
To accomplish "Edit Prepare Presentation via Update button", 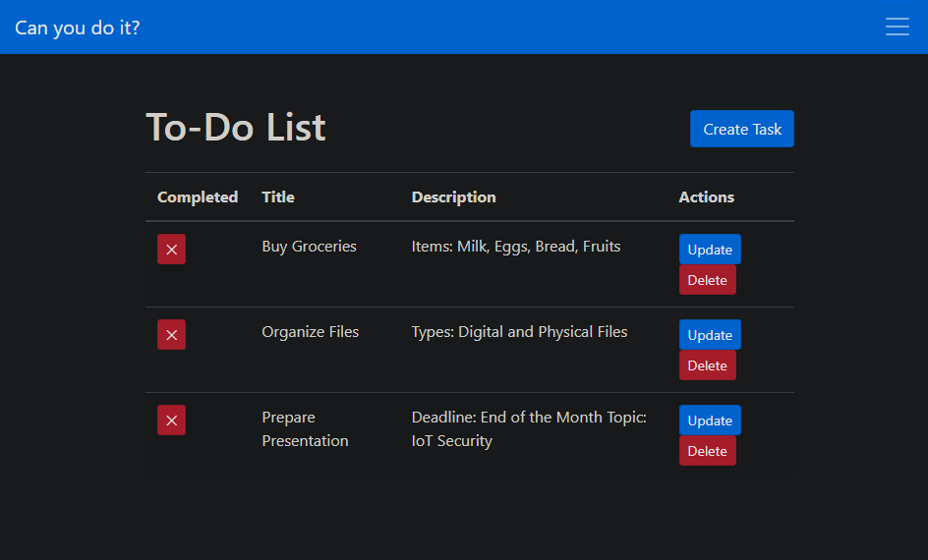I will [709, 420].
